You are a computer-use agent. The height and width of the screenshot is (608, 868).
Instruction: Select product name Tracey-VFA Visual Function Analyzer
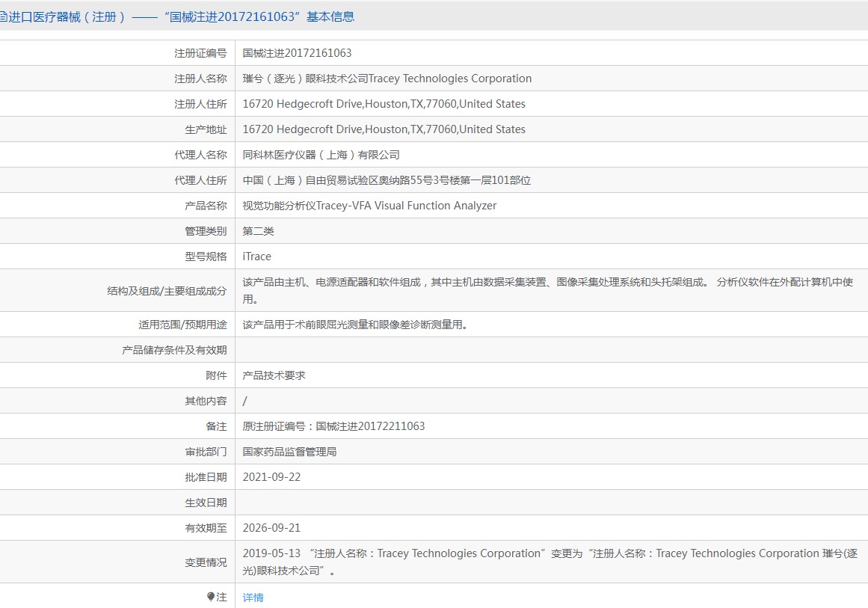370,206
